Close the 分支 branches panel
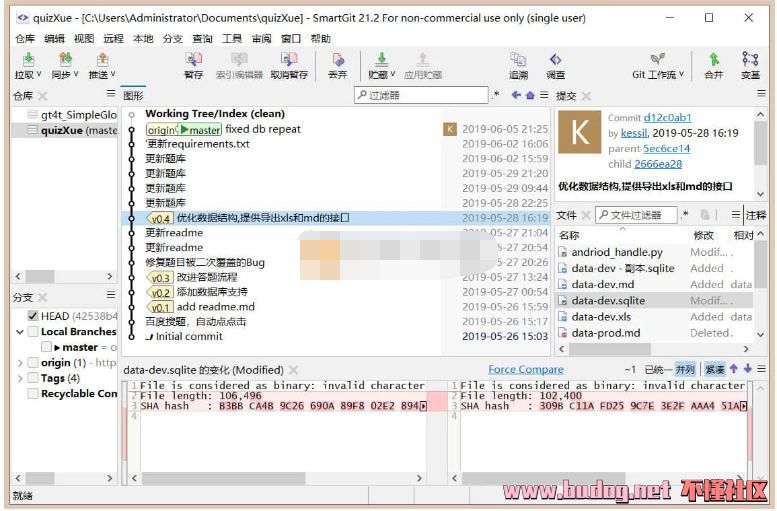777x511 pixels. pyautogui.click(x=43, y=297)
